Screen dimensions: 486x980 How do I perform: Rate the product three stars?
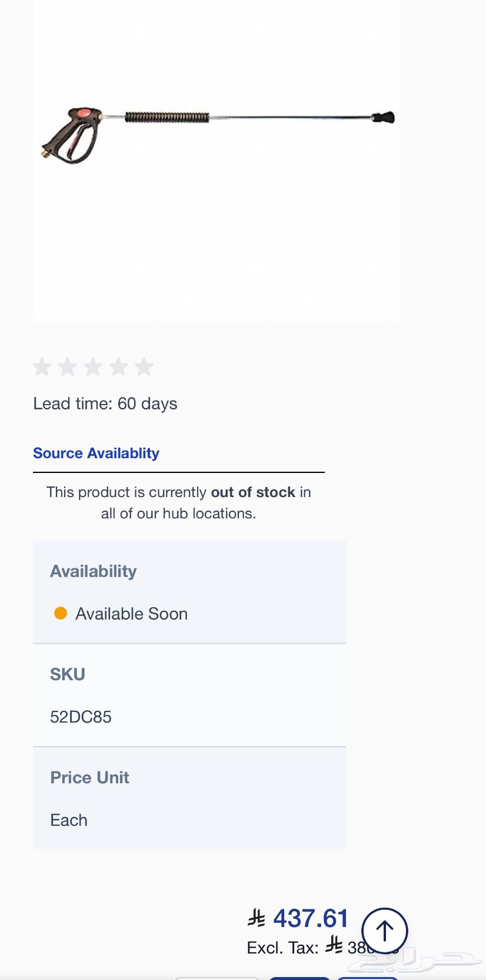[x=93, y=367]
